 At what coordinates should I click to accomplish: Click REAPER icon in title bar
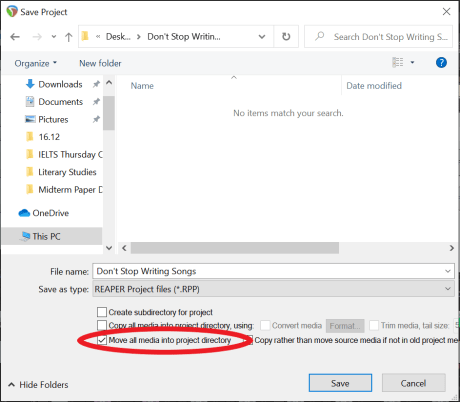(x=12, y=11)
